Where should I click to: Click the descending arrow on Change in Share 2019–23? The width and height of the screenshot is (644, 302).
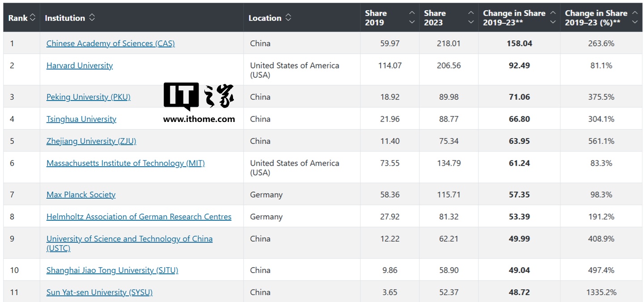553,21
